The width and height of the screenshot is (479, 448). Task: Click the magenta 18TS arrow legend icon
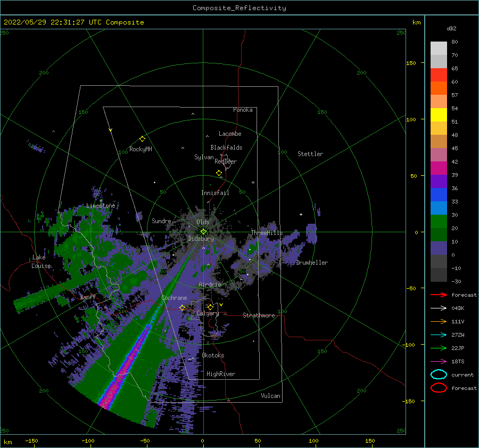coord(439,362)
